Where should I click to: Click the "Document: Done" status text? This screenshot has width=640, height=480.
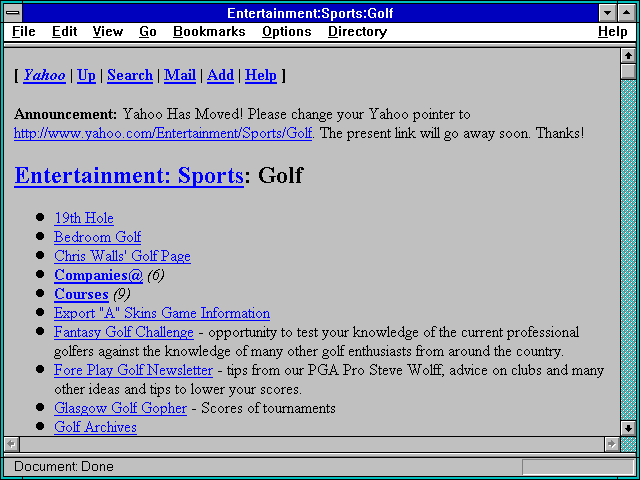[64, 467]
